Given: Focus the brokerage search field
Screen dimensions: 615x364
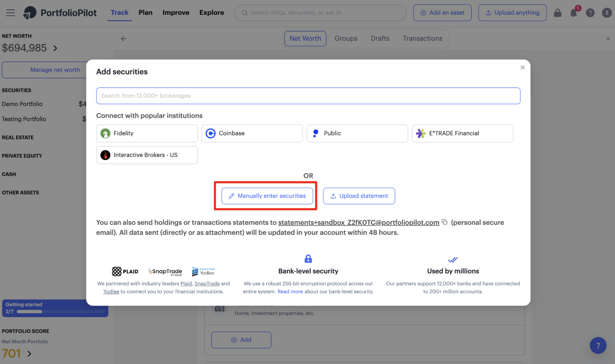Looking at the screenshot, I should pyautogui.click(x=308, y=96).
